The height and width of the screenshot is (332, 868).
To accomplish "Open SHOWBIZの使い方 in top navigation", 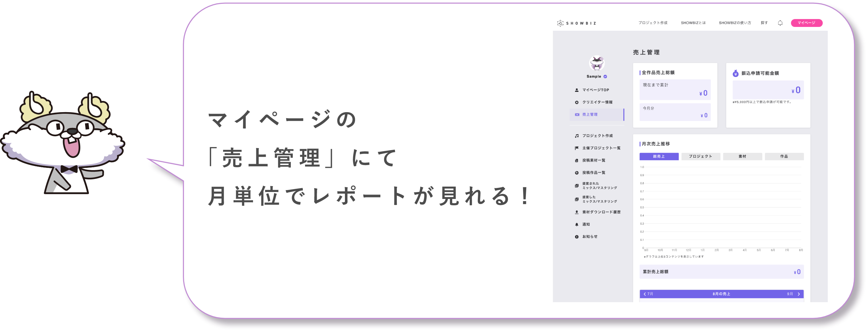I will (734, 23).
